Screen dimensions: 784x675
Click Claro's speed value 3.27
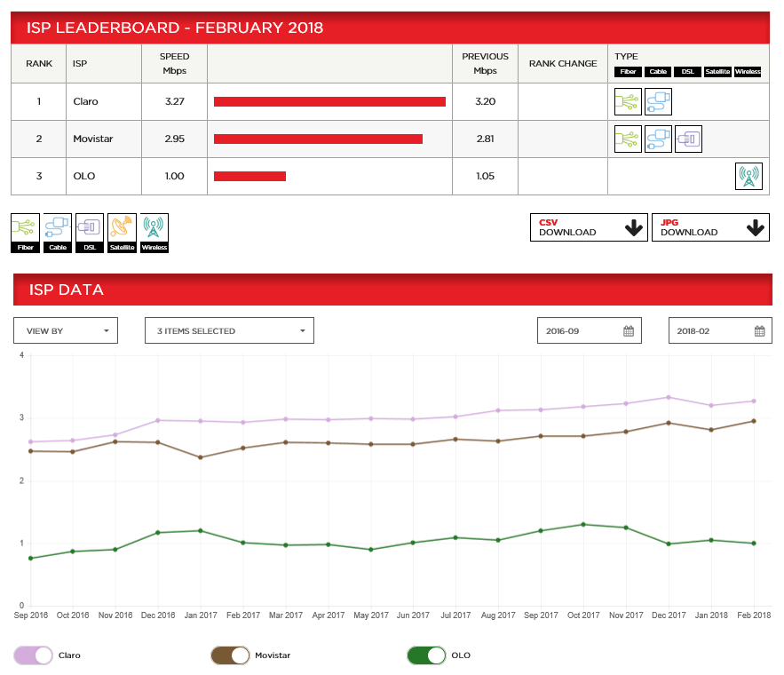175,101
